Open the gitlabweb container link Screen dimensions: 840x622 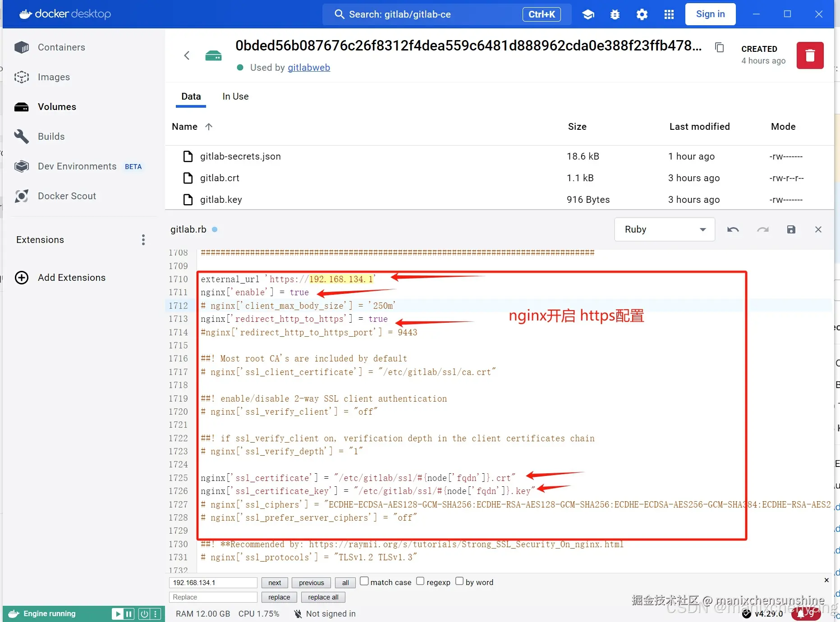[309, 68]
